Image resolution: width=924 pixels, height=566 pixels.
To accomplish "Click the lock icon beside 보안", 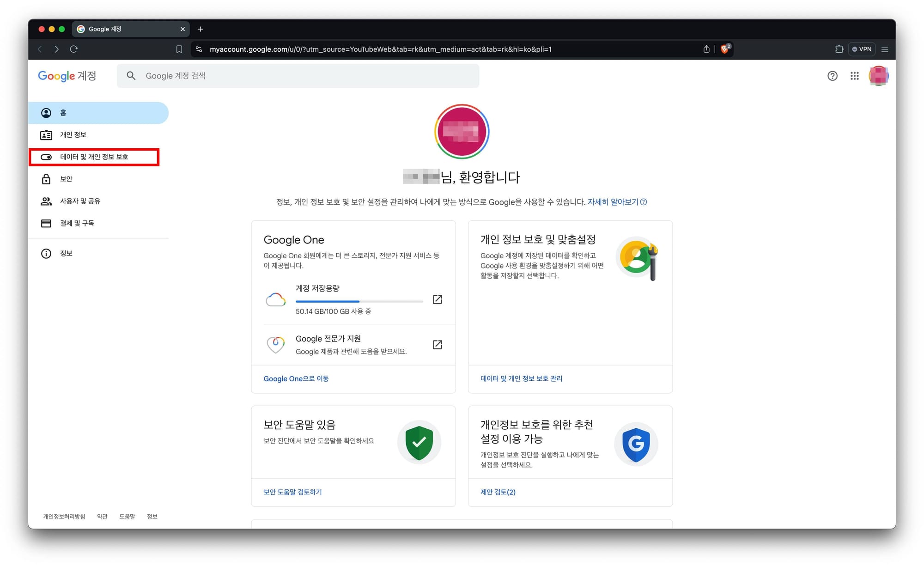I will coord(46,179).
